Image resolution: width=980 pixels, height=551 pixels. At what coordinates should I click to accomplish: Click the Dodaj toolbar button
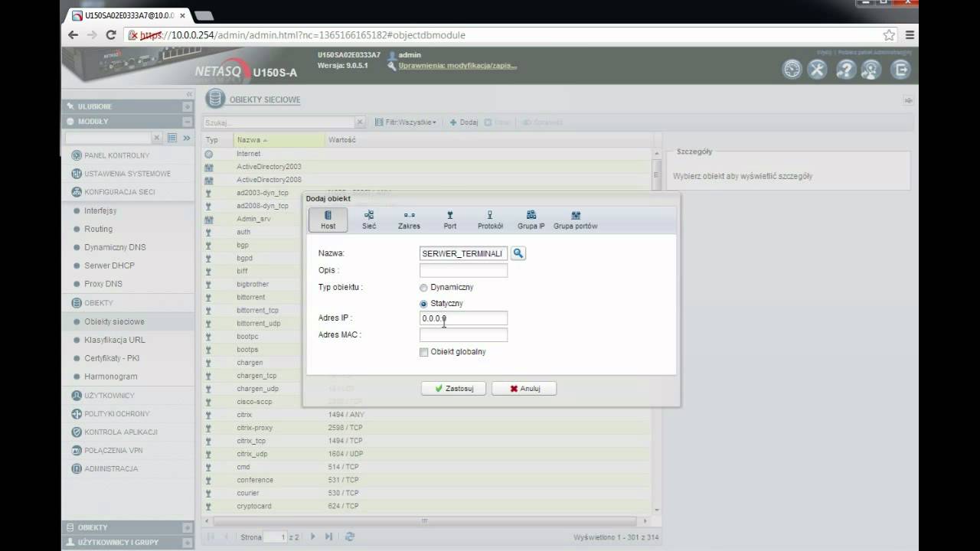(464, 122)
